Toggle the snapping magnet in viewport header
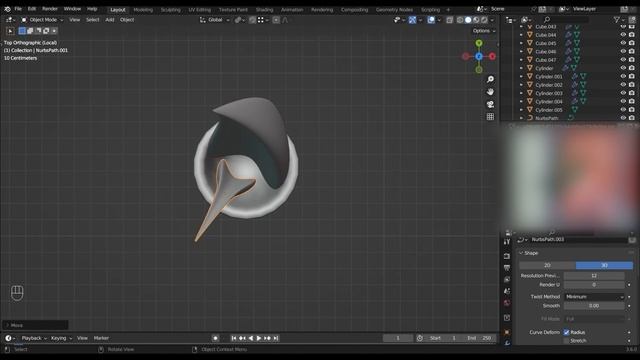 pyautogui.click(x=253, y=20)
